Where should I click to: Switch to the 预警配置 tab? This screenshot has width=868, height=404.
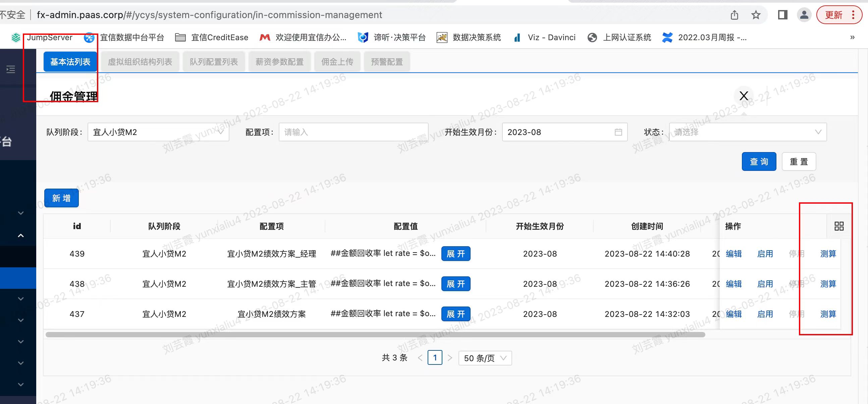point(387,62)
